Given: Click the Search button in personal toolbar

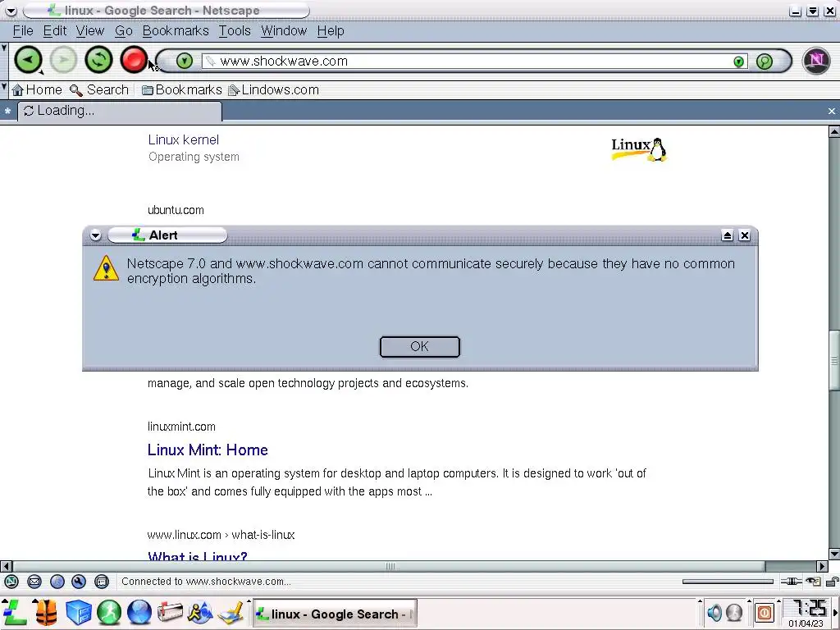Looking at the screenshot, I should click(x=99, y=90).
